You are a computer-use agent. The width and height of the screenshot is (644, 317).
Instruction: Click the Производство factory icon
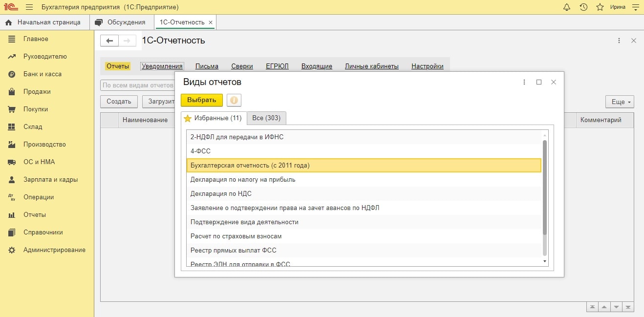point(12,145)
